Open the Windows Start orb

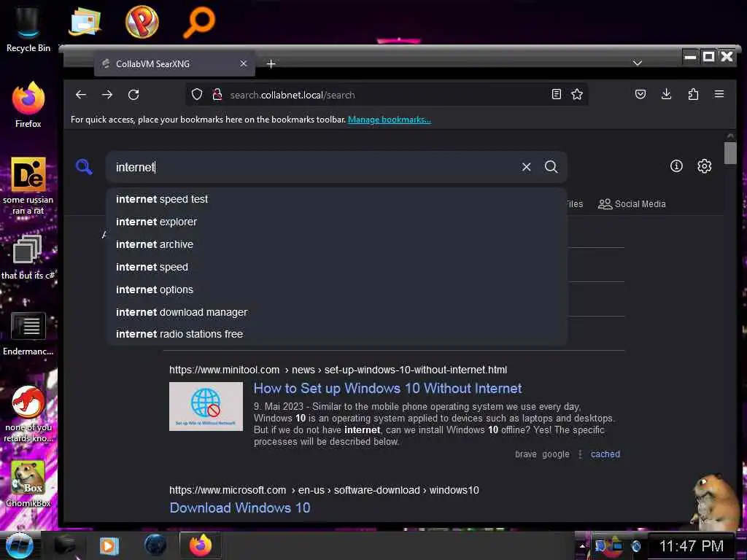19,545
